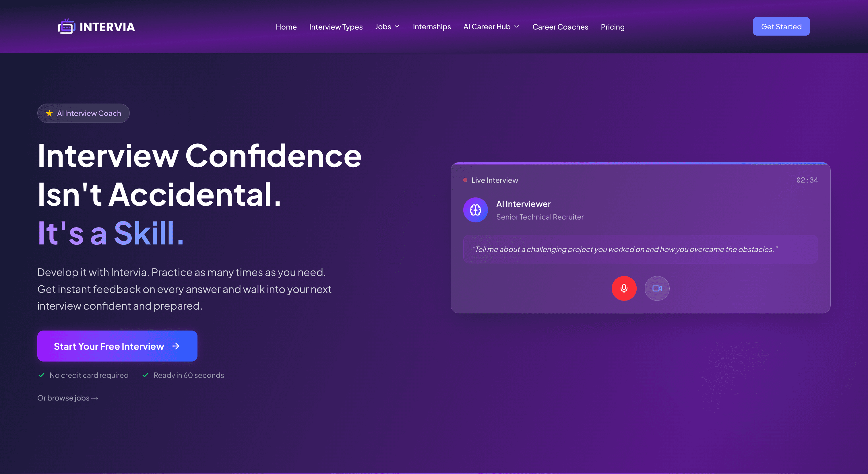Navigate to Internships

point(432,26)
